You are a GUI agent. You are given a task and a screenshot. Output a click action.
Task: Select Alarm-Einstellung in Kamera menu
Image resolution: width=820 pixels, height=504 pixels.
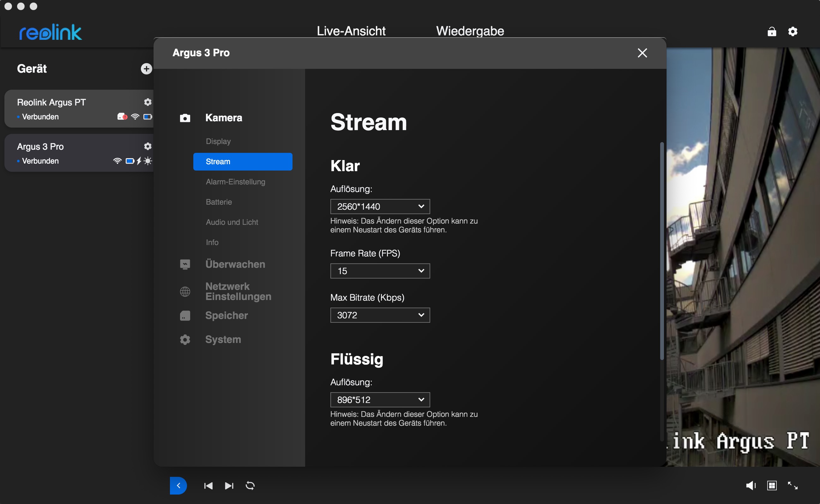tap(235, 182)
